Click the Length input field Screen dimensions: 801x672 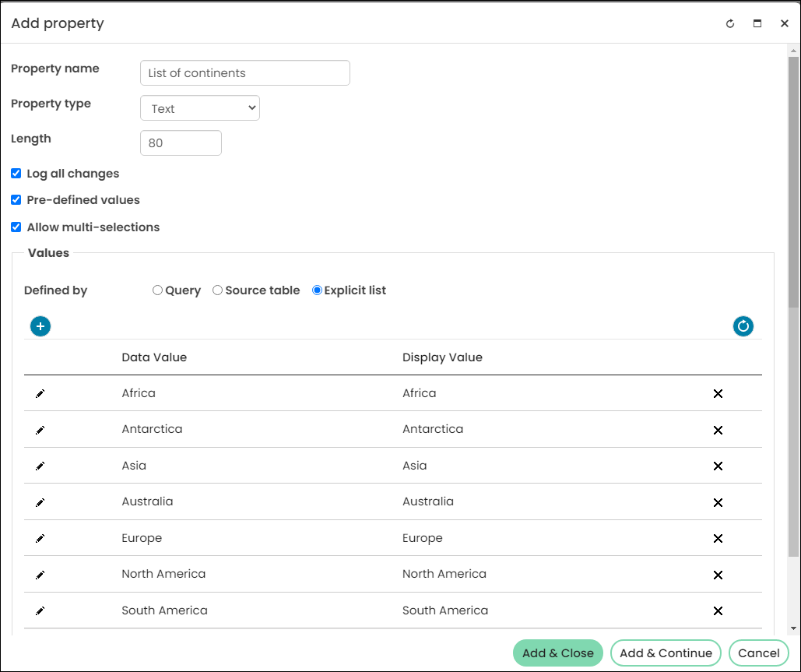pyautogui.click(x=181, y=143)
